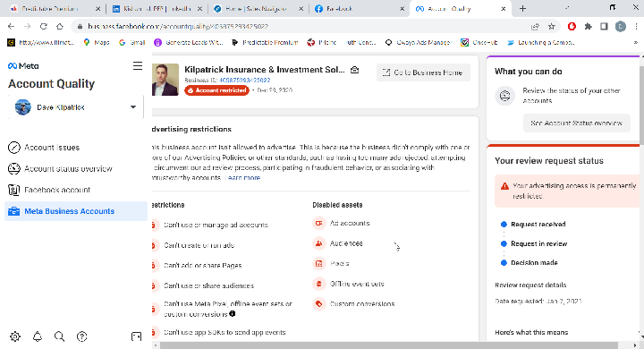
Task: Show more bookmarks with the chevron
Action: pyautogui.click(x=635, y=42)
